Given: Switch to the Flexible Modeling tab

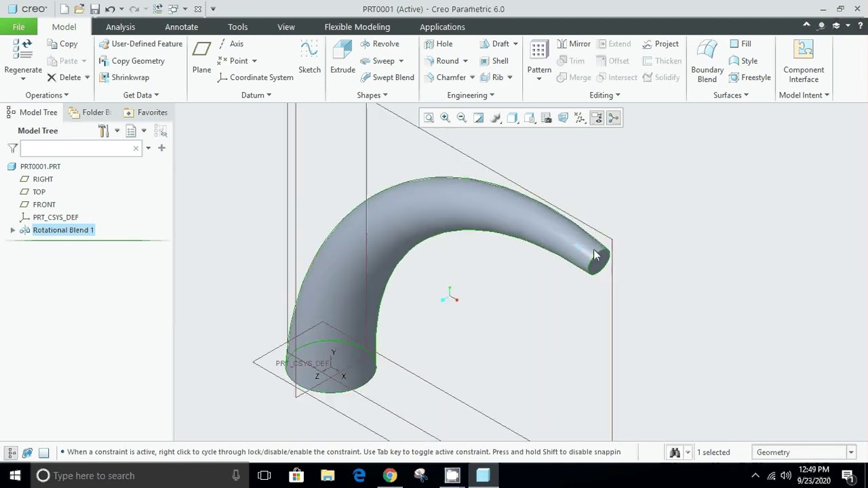Looking at the screenshot, I should [357, 27].
